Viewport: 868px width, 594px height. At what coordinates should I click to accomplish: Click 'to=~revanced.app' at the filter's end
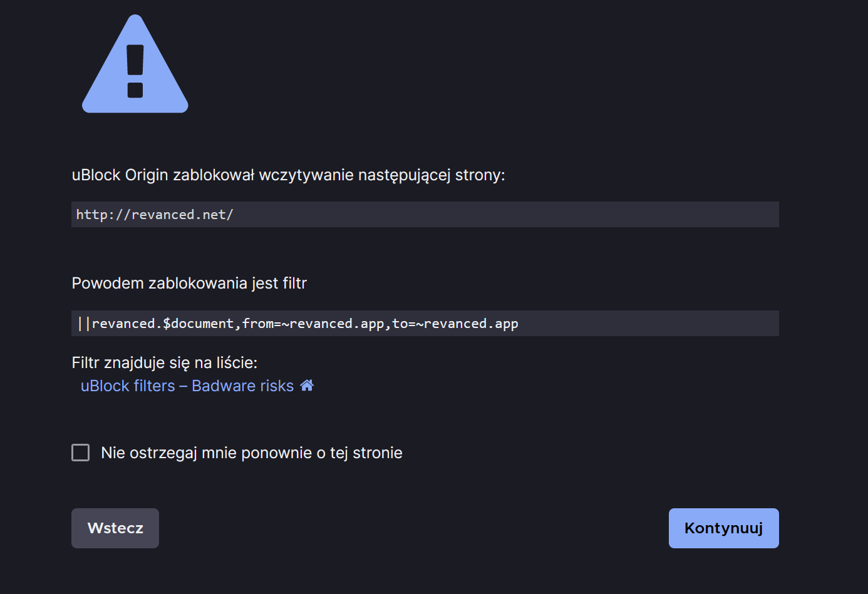(455, 324)
